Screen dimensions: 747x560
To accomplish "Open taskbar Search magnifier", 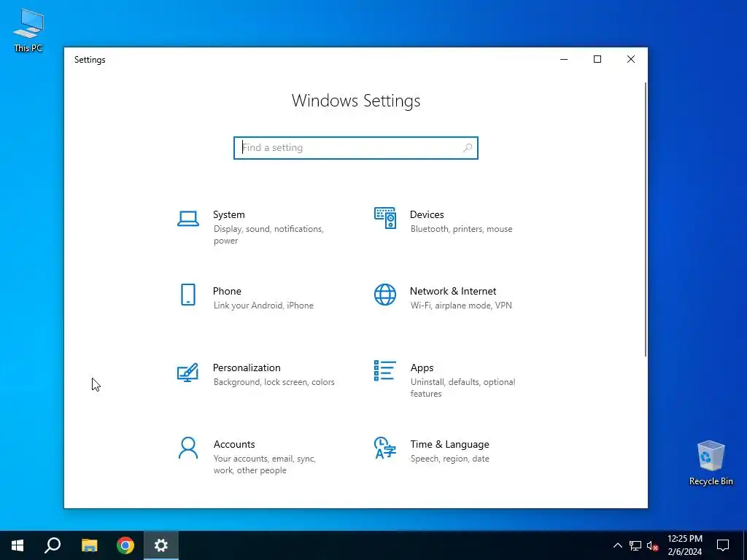I will [53, 545].
